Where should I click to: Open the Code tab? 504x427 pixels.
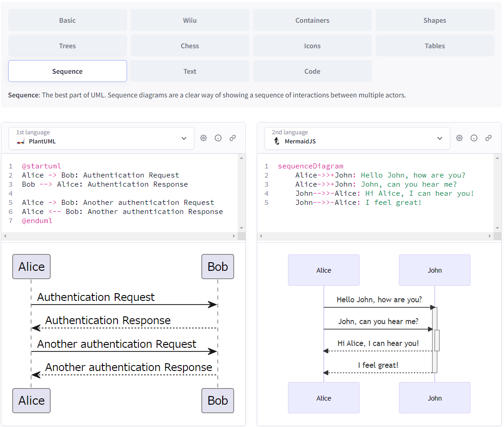pos(312,71)
